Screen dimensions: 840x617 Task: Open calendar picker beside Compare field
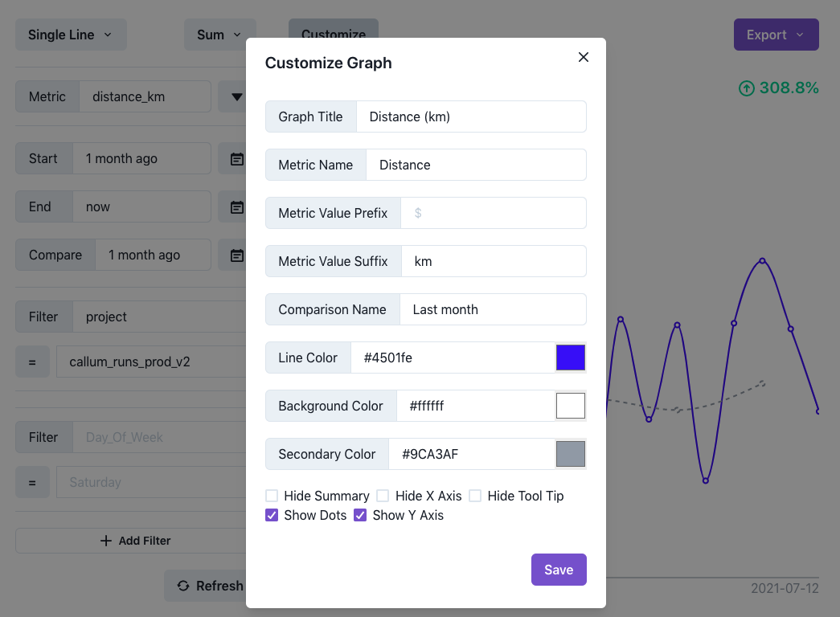pyautogui.click(x=236, y=255)
